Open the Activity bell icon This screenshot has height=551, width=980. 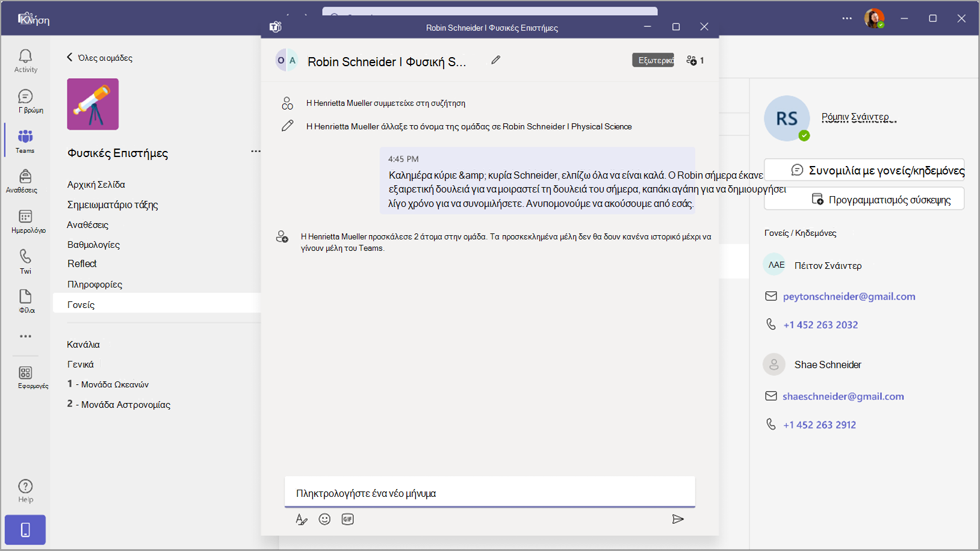25,56
